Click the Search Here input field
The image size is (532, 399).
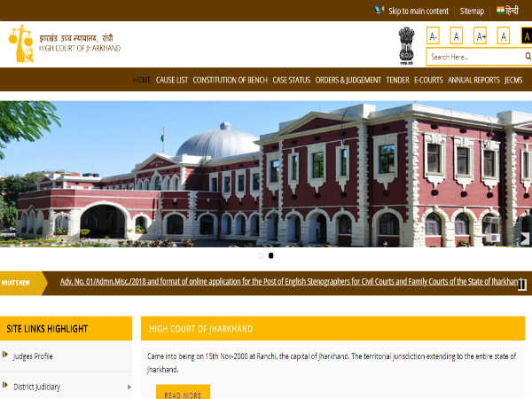pos(470,58)
